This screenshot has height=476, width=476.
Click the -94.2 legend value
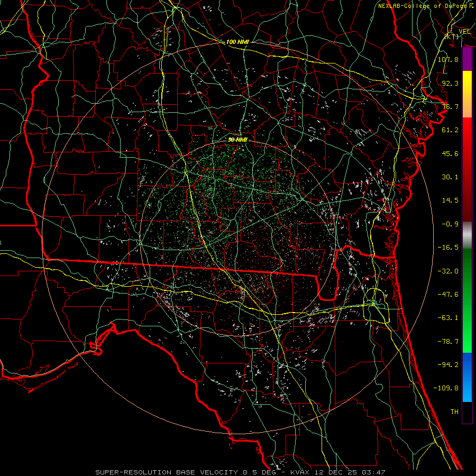point(448,365)
